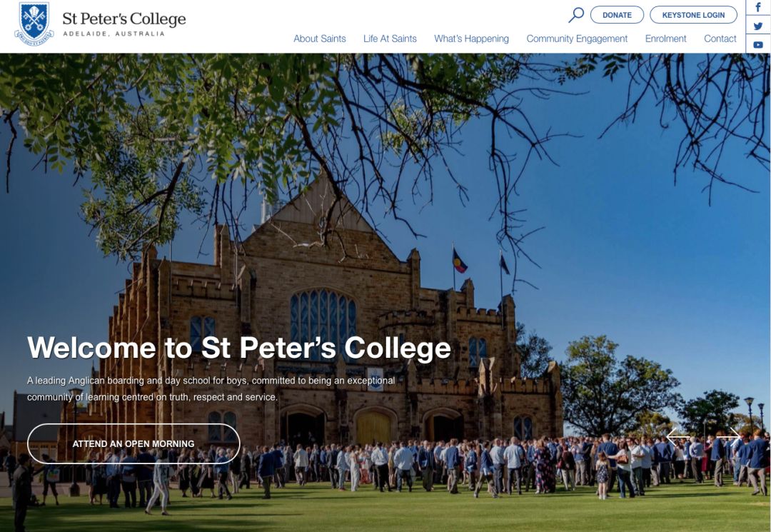The height and width of the screenshot is (532, 771).
Task: Click Attend An Open Morning button
Action: 133,443
